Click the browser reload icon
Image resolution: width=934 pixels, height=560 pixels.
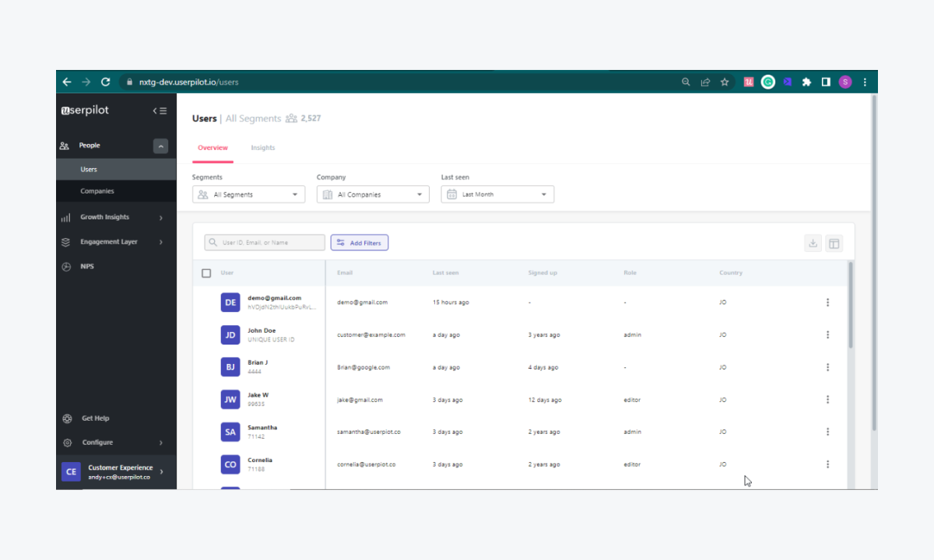coord(106,82)
